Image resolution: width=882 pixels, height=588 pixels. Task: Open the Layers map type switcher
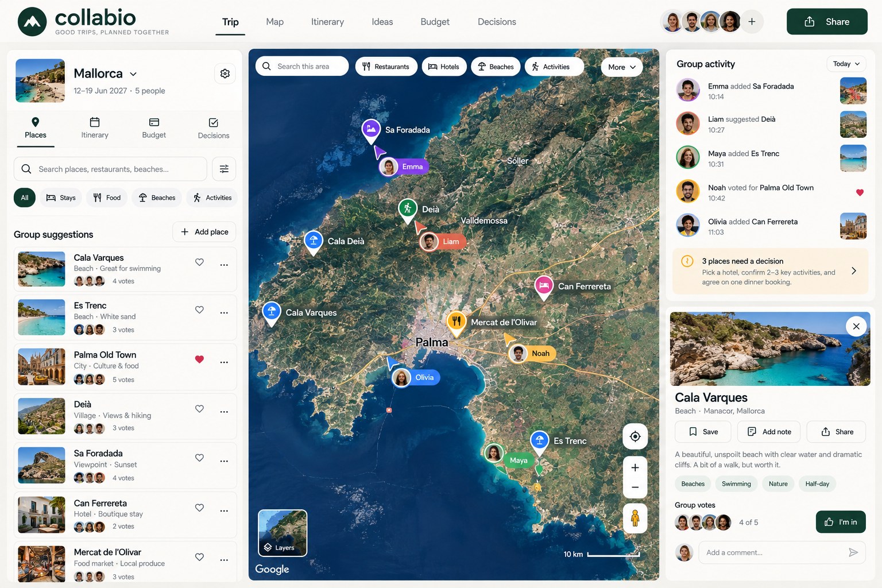tap(283, 533)
